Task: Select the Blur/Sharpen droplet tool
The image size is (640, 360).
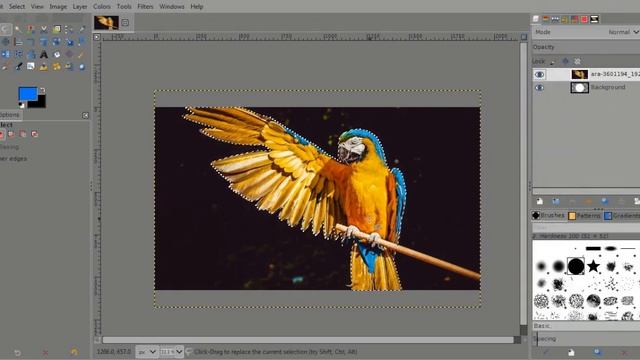Action: pyautogui.click(x=82, y=67)
